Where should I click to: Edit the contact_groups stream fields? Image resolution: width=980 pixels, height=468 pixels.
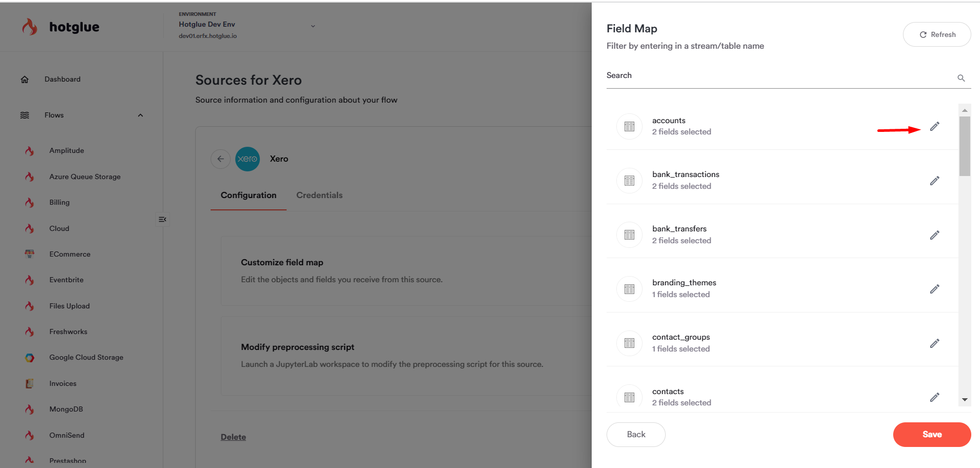pyautogui.click(x=934, y=343)
